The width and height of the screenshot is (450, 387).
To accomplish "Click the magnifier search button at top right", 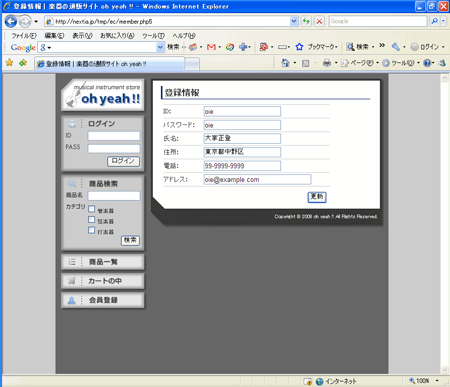I will pyautogui.click(x=434, y=21).
